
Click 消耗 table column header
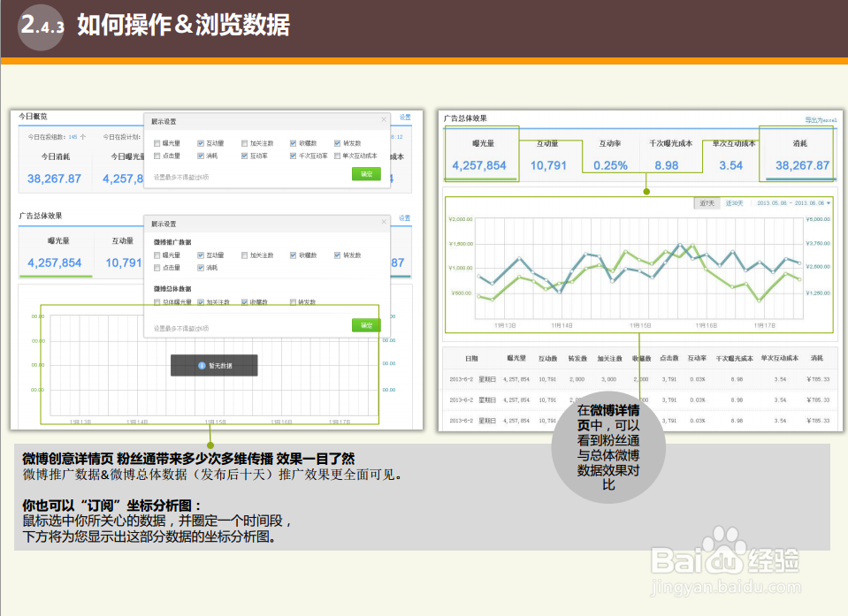[817, 358]
